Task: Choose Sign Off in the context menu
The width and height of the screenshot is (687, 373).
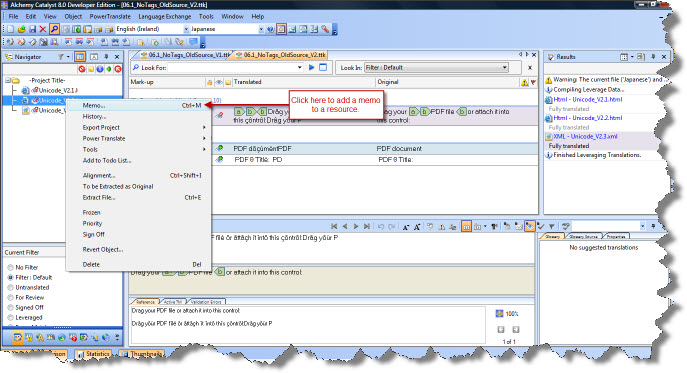Action: pos(138,234)
